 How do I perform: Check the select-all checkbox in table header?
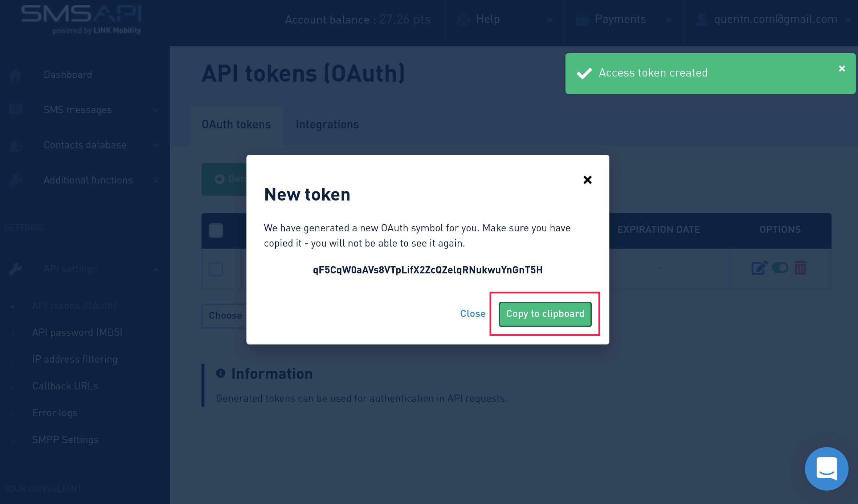point(216,231)
